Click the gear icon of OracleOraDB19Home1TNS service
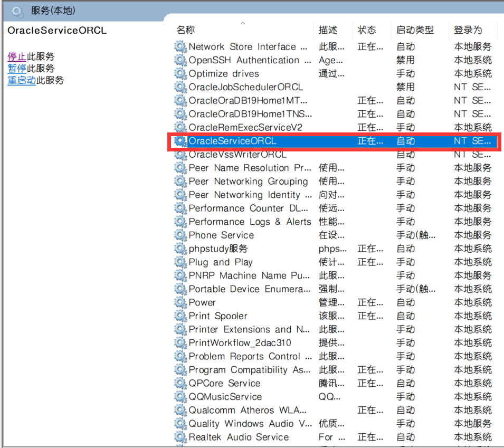This screenshot has height=448, width=504. point(180,114)
